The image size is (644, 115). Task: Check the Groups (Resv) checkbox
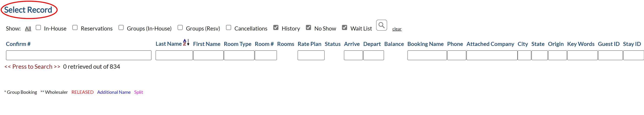click(x=180, y=28)
